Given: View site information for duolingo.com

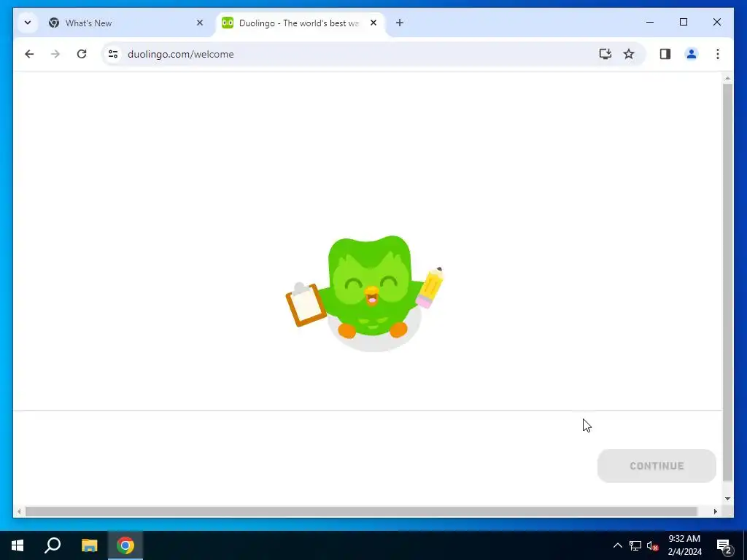Looking at the screenshot, I should click(x=113, y=54).
